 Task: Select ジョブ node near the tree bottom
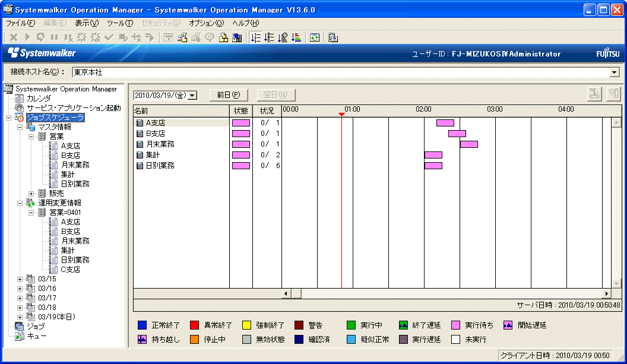(x=36, y=327)
